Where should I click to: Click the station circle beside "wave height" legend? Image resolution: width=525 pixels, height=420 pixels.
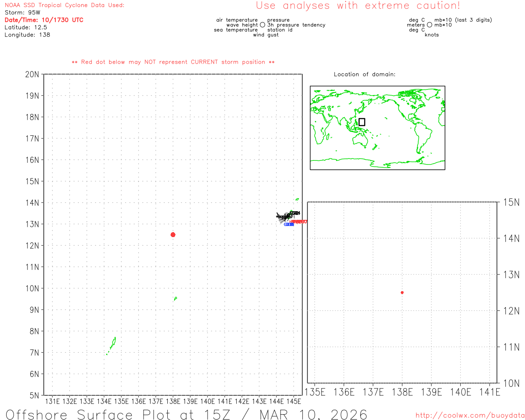(262, 25)
